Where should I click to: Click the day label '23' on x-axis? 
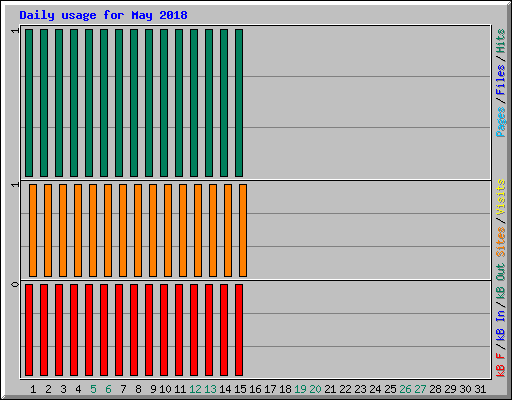(x=360, y=389)
